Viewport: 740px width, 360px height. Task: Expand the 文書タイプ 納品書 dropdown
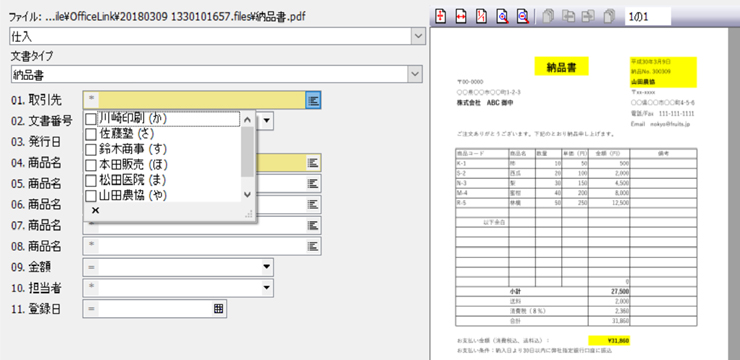point(415,74)
